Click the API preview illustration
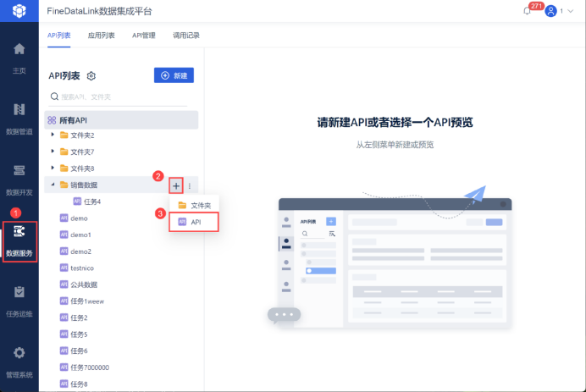The image size is (586, 392). point(389,257)
